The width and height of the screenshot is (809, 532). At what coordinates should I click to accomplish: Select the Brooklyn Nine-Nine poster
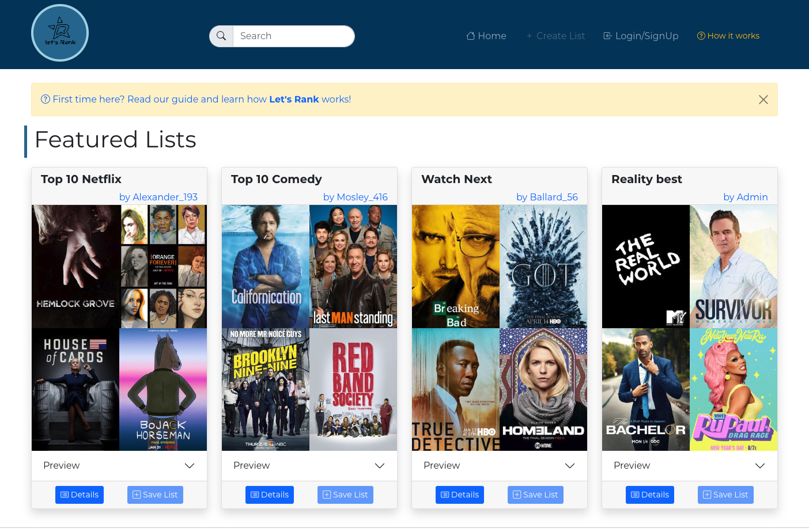point(266,389)
